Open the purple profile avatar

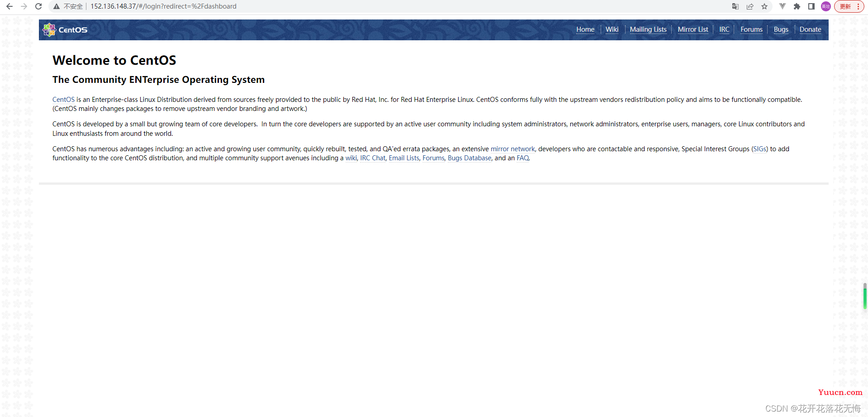[826, 6]
